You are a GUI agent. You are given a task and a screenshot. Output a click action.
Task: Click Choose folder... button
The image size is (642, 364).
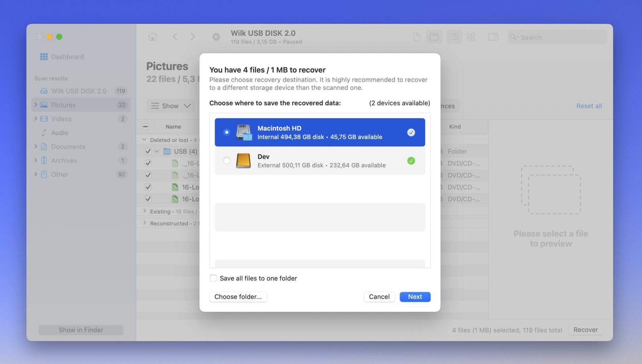(238, 297)
